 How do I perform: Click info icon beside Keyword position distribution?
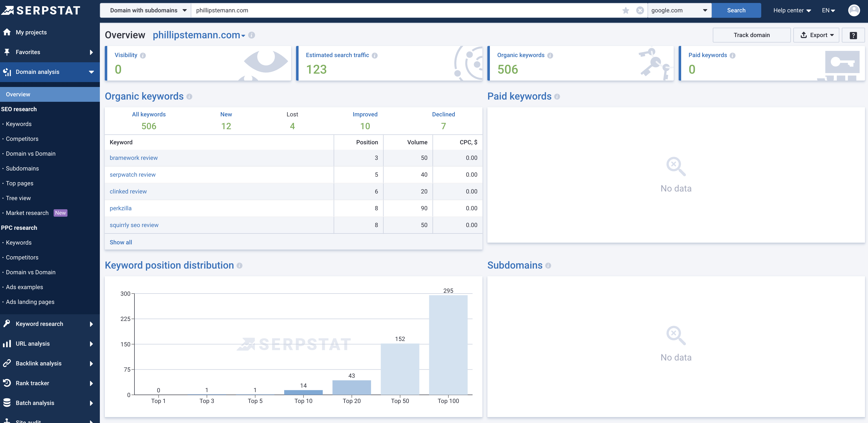239,266
